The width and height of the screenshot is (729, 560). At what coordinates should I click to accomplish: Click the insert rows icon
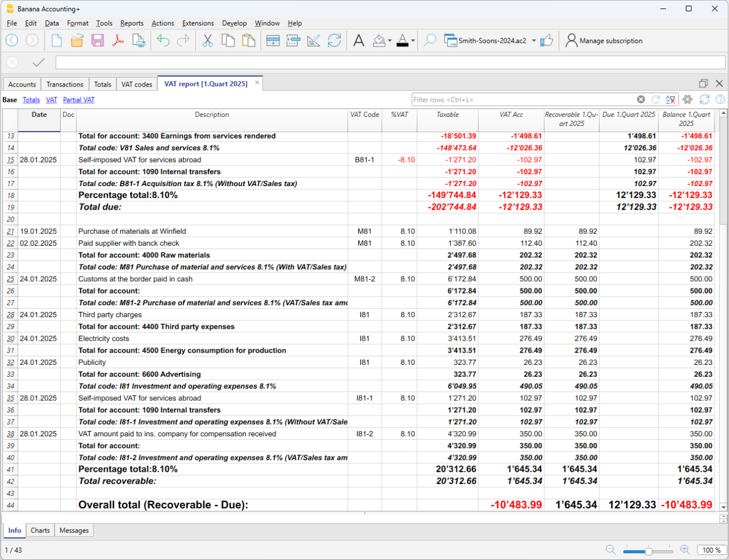tap(273, 40)
